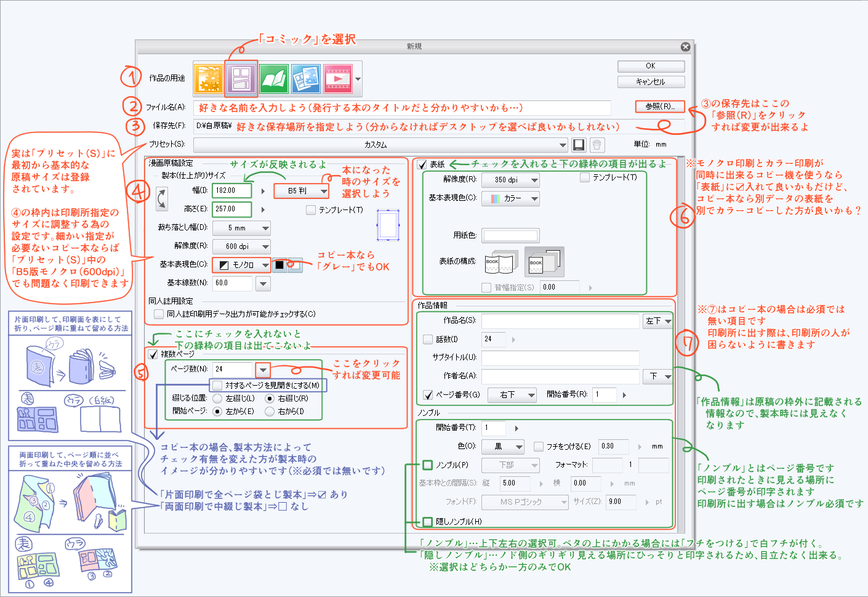Click the black drawing color swatch

pyautogui.click(x=279, y=265)
